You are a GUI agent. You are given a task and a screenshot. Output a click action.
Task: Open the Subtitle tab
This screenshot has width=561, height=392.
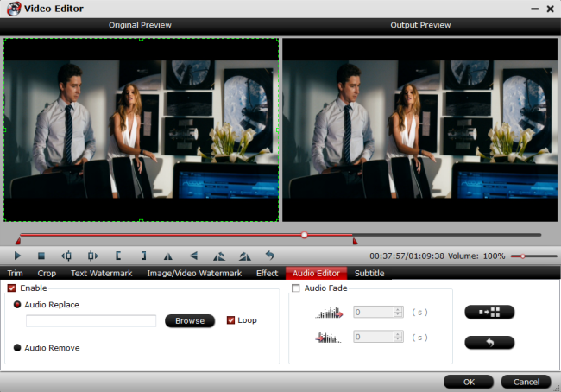point(369,273)
